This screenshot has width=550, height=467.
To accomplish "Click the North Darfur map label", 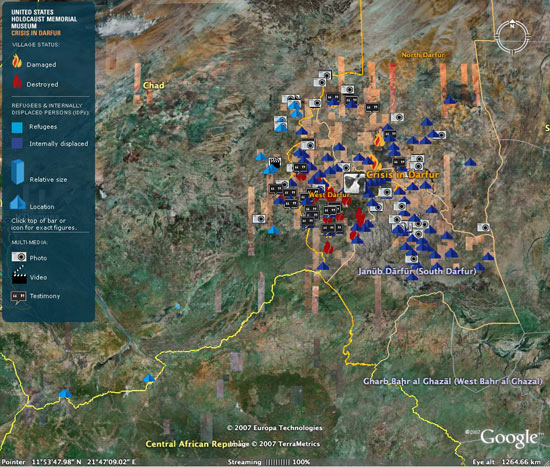I will point(423,55).
